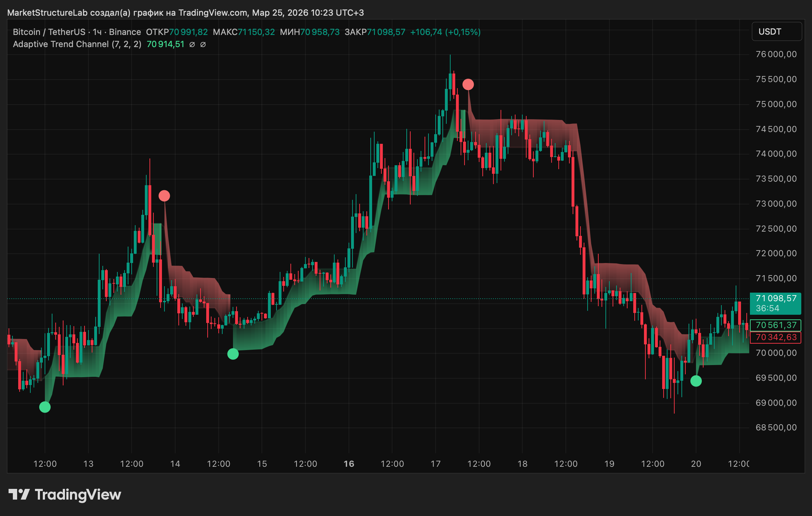Click the green signal dot near 70 000
The image size is (812, 516).
[233, 354]
